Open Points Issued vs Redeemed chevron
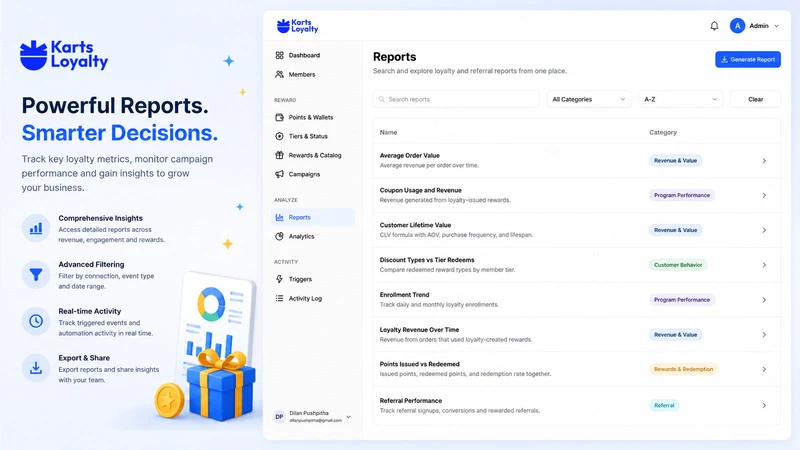Viewport: 800px width, 450px height. 764,369
